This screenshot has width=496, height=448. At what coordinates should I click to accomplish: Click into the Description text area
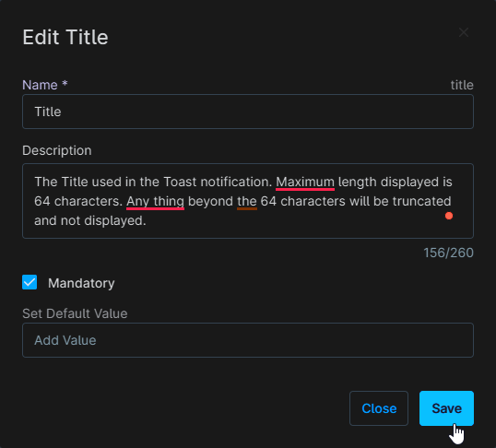point(248,201)
